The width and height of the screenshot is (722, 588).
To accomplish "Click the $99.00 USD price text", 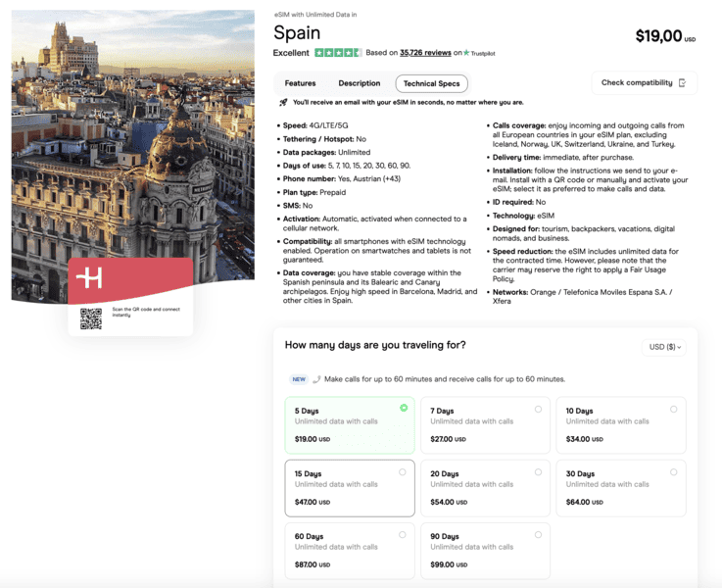I will click(449, 565).
